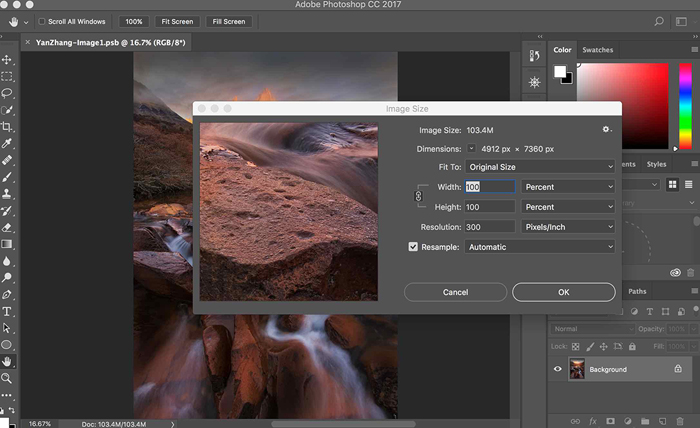Click the search icon in top bar

pyautogui.click(x=658, y=21)
